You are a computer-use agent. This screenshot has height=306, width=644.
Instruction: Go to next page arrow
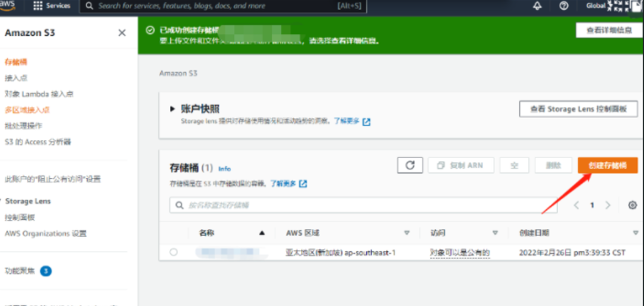coord(608,205)
